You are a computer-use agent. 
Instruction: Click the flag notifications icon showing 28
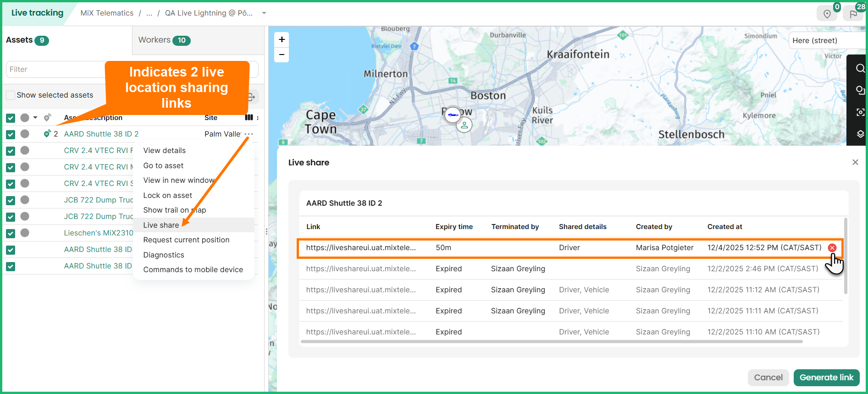point(853,14)
